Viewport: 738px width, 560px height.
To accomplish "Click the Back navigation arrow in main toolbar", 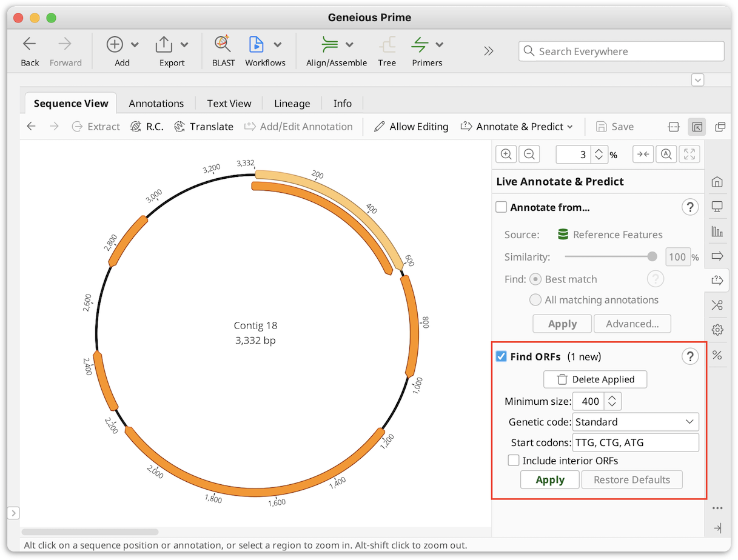I will [29, 44].
